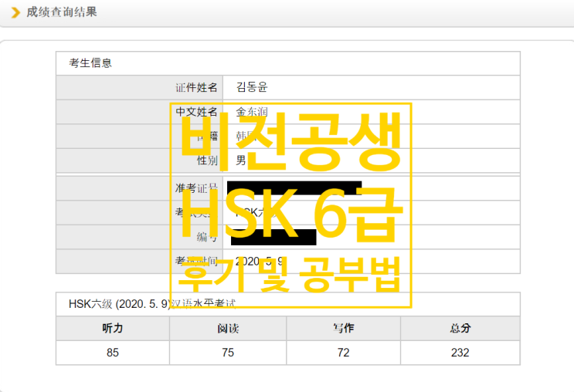Image resolution: width=574 pixels, height=392 pixels.
Task: Click the HSK六级 (2020. 5. 9) exam title
Action: [152, 304]
